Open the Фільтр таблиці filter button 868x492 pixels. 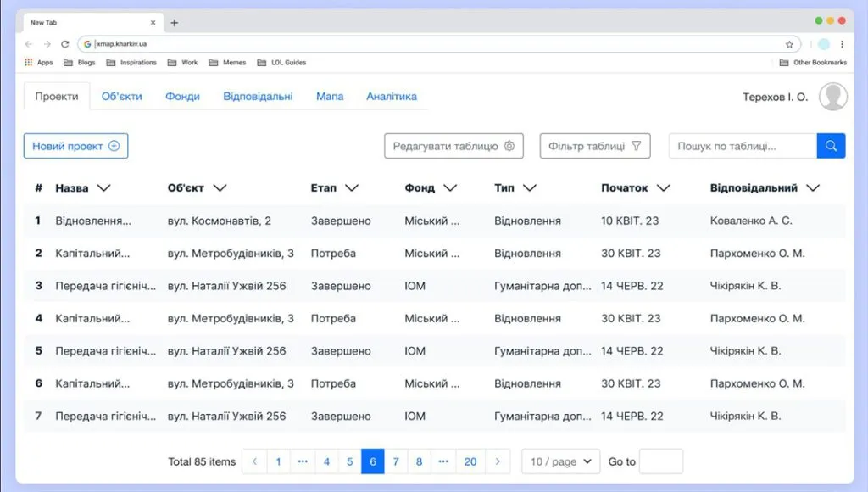pyautogui.click(x=595, y=146)
